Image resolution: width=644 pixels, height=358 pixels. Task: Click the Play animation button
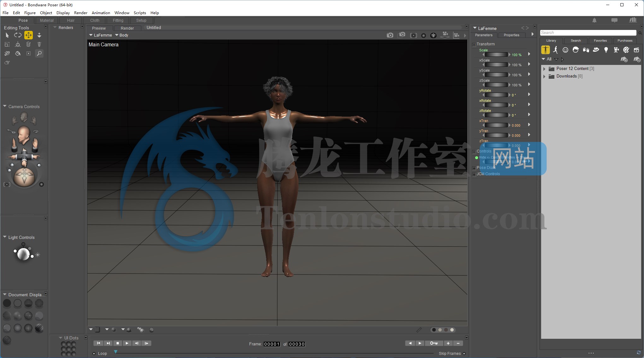coord(127,343)
